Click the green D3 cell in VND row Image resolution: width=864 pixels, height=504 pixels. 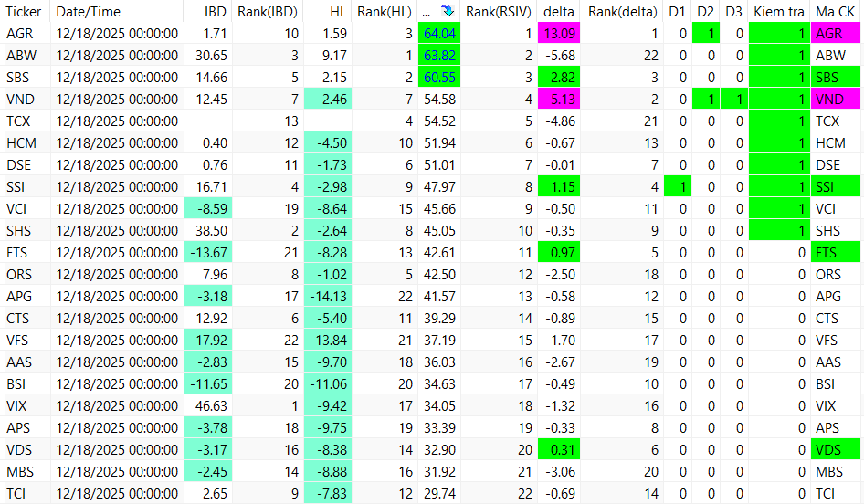pos(734,100)
